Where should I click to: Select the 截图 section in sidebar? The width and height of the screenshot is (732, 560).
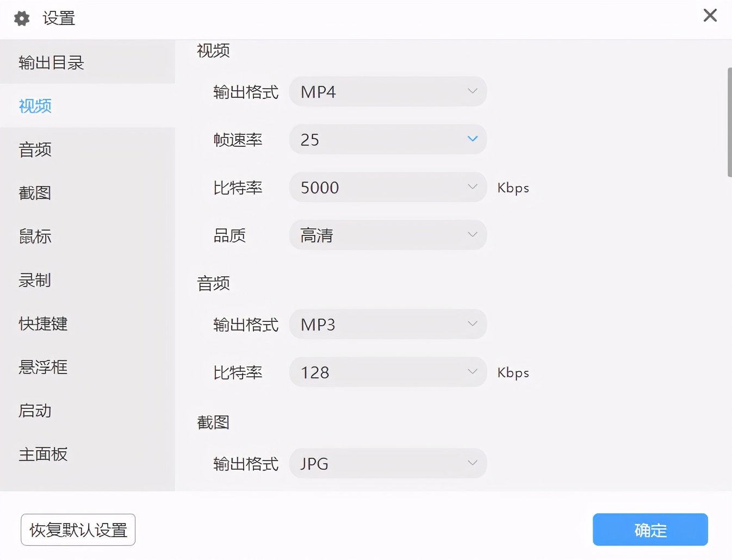pos(34,193)
